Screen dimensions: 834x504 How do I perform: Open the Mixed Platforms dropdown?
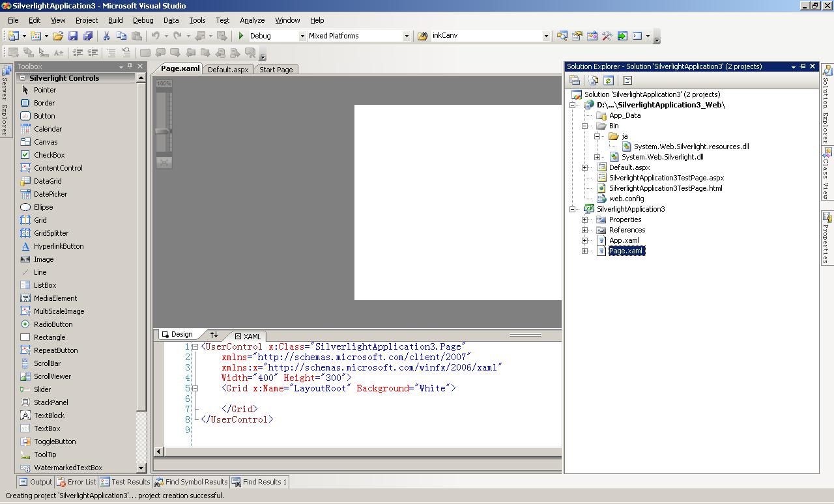407,36
